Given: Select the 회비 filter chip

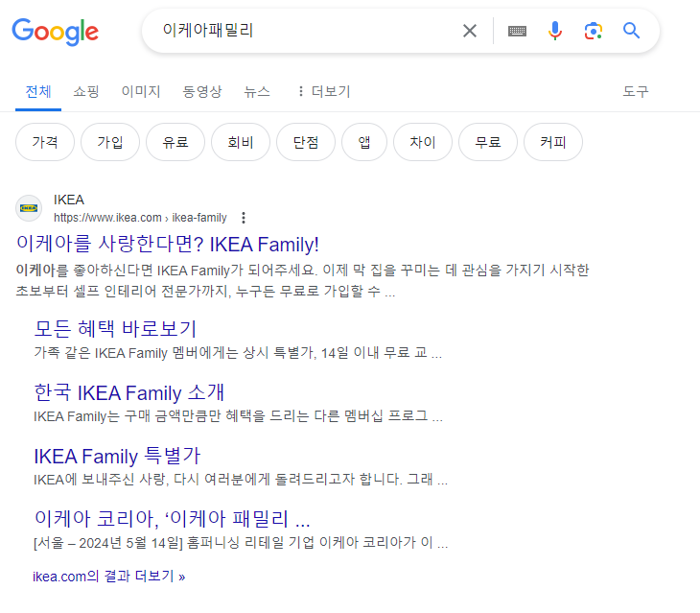Looking at the screenshot, I should pyautogui.click(x=241, y=142).
